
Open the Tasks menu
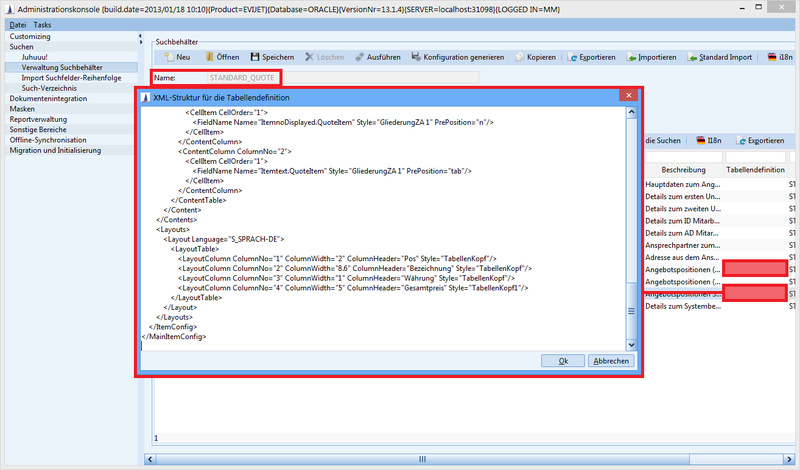(42, 24)
